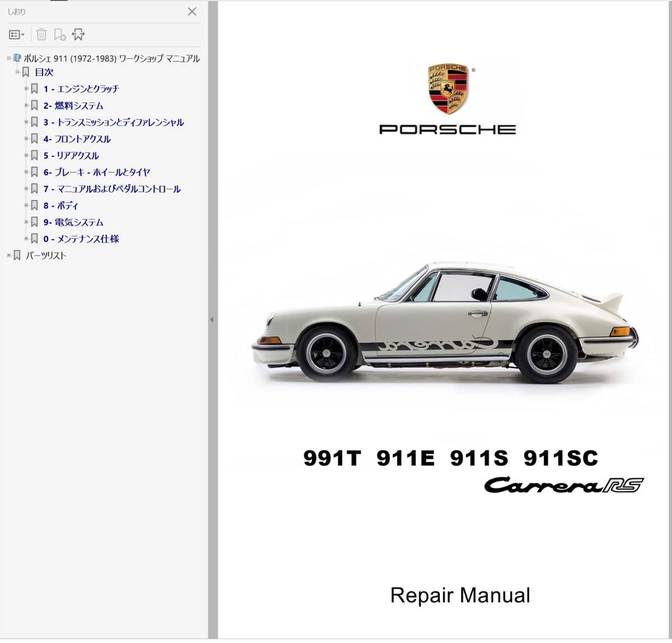Image resolution: width=672 pixels, height=643 pixels.
Task: Expand the 2- 燃料システム bookmark
Action: pyautogui.click(x=26, y=105)
